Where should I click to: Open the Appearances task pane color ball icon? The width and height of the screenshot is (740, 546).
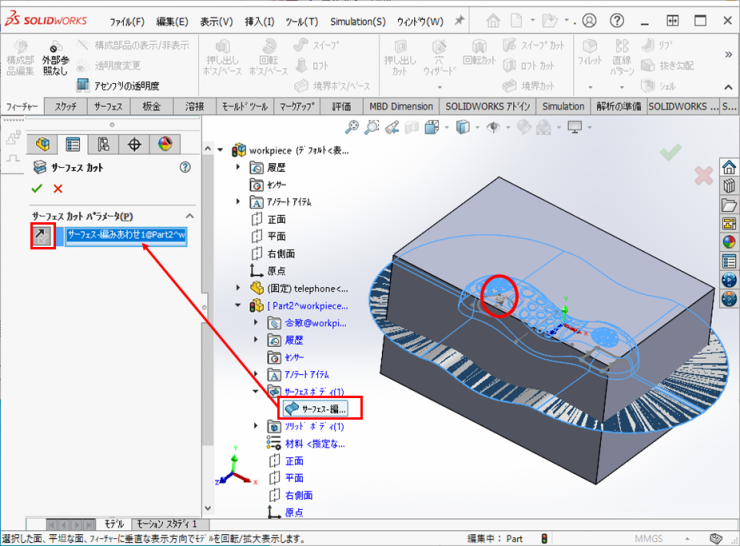pos(729,240)
